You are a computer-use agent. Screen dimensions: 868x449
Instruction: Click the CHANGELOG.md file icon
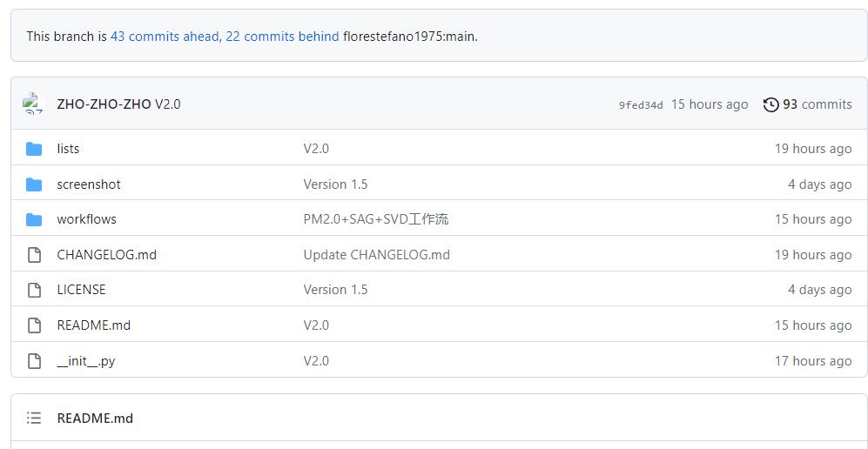click(34, 255)
